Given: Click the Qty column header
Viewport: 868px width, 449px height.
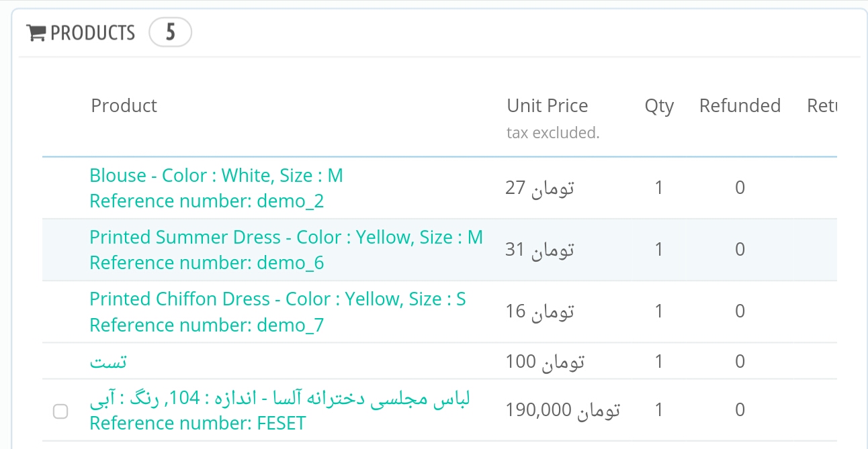Looking at the screenshot, I should click(x=658, y=106).
